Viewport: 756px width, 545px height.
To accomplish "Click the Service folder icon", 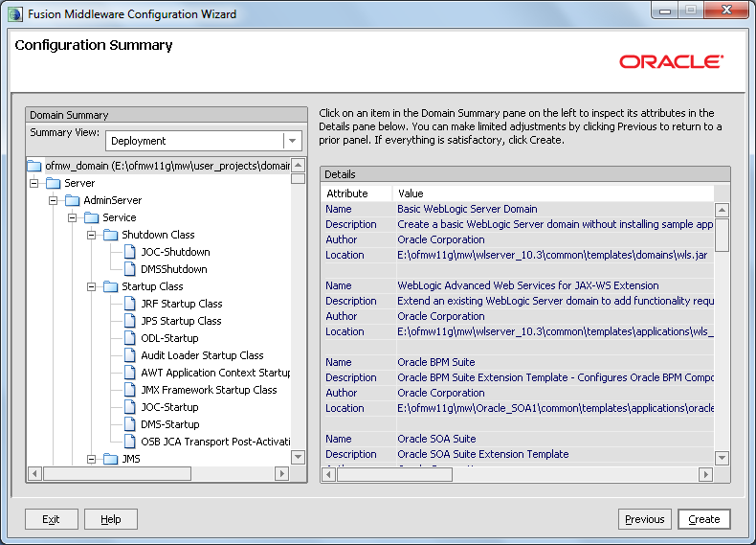I will (x=91, y=217).
